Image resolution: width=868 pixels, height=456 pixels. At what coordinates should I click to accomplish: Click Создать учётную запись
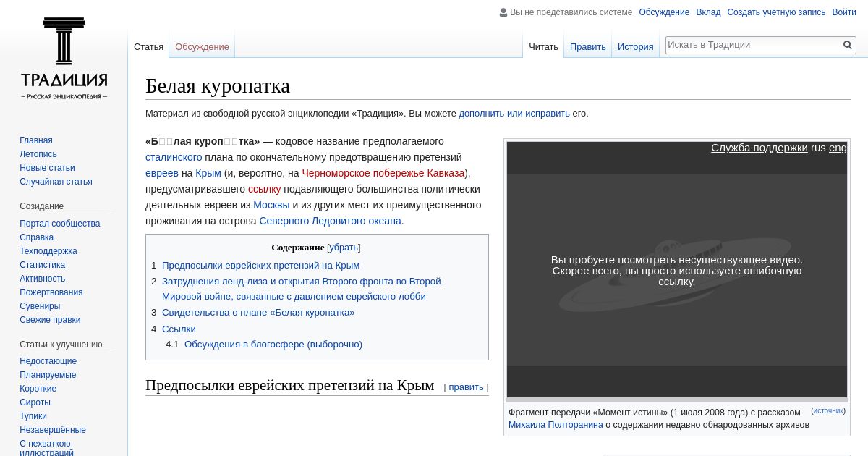776,12
